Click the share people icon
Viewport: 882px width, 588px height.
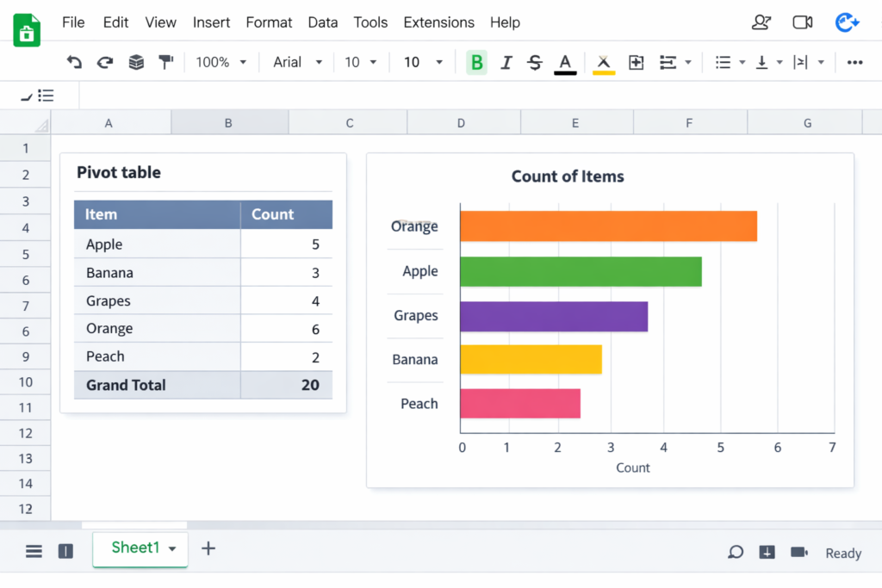761,23
